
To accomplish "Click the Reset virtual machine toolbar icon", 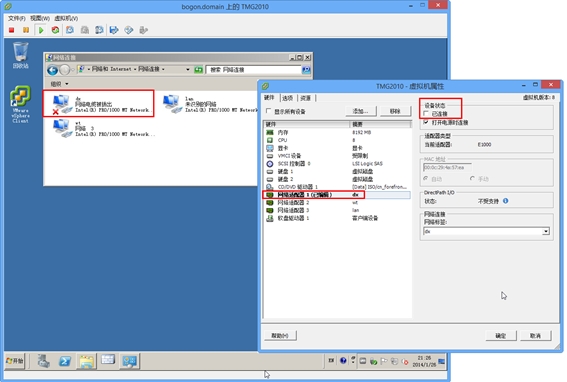I will [55, 30].
